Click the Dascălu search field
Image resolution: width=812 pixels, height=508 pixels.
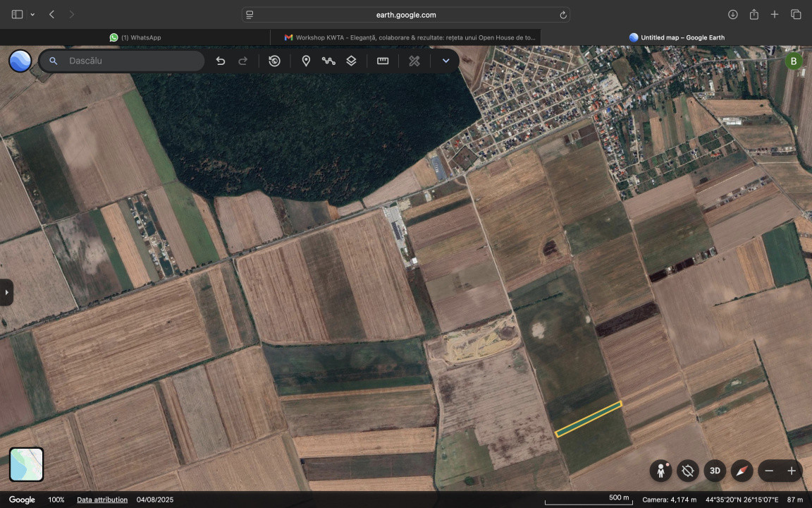130,61
